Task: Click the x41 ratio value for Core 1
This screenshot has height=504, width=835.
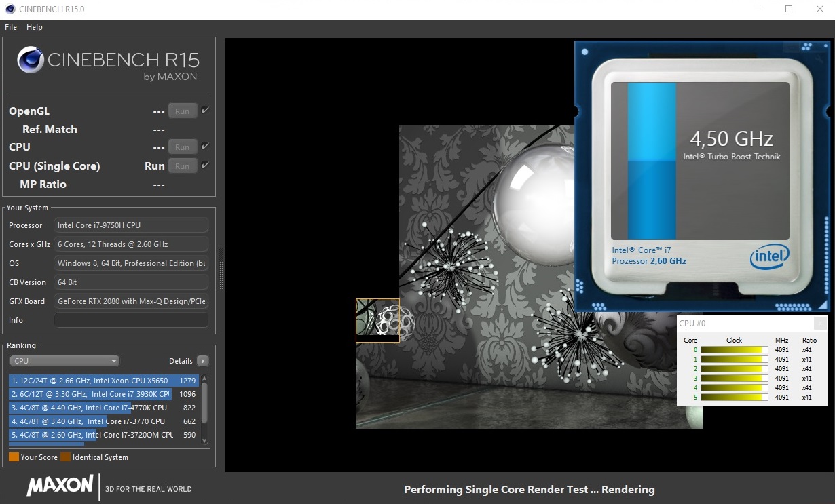Action: (x=807, y=360)
